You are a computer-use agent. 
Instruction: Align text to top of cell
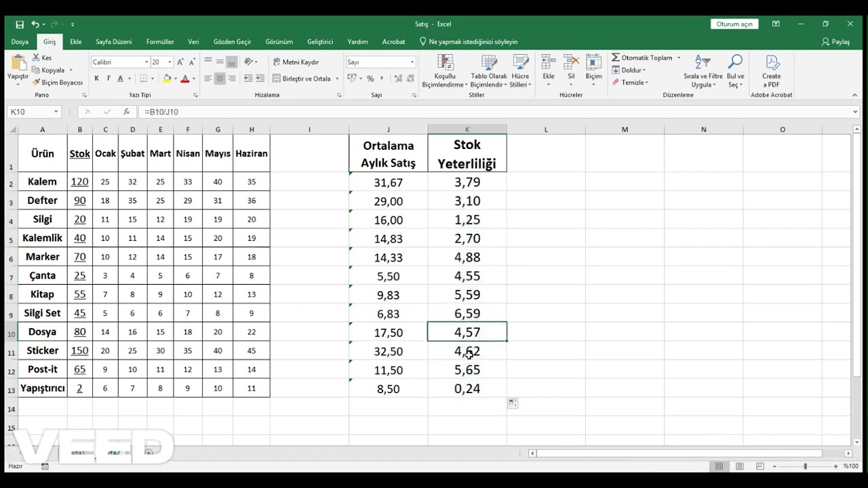click(x=208, y=62)
